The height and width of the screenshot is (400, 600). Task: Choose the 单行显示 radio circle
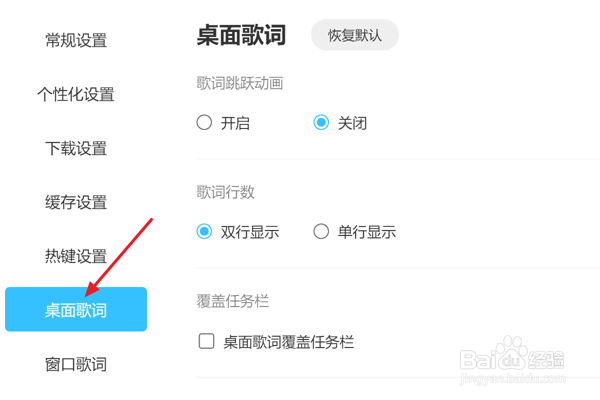click(321, 231)
